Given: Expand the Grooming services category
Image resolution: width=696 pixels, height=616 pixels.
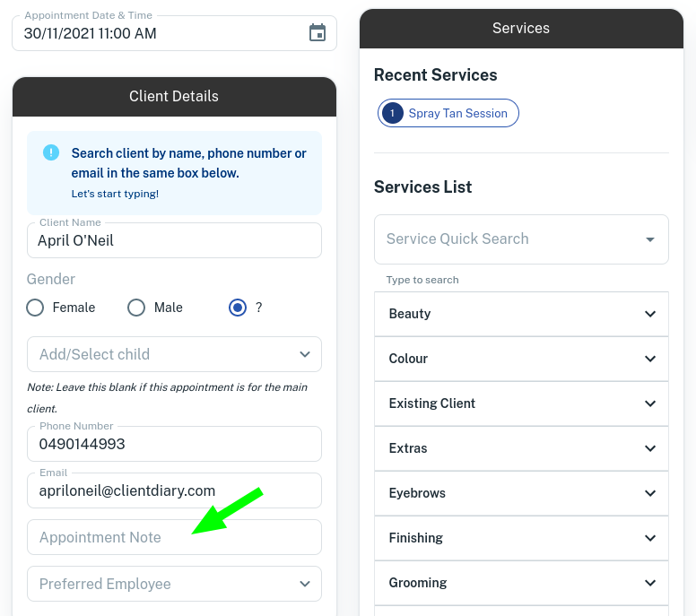Looking at the screenshot, I should pos(520,583).
